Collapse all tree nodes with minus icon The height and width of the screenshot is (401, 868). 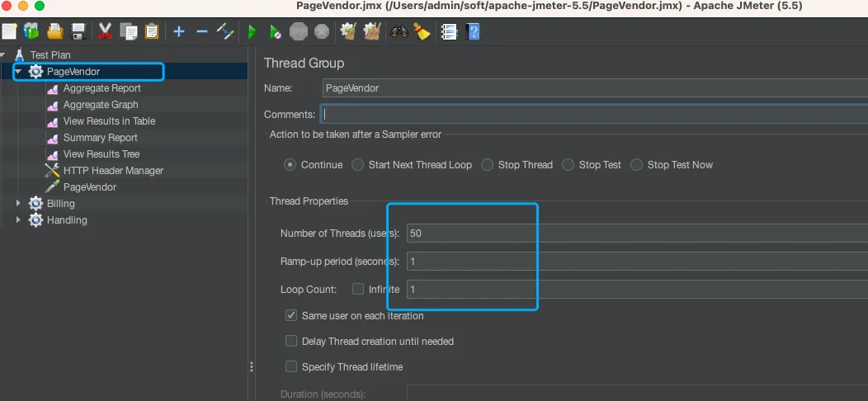(202, 31)
